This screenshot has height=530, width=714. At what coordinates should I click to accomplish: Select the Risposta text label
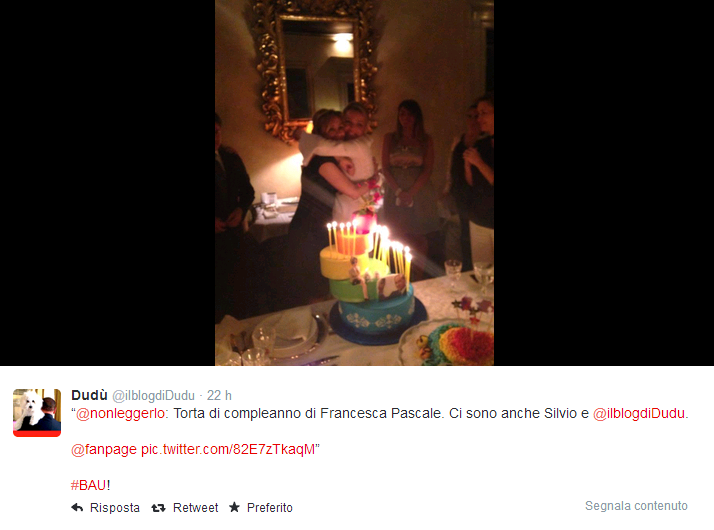pyautogui.click(x=115, y=508)
